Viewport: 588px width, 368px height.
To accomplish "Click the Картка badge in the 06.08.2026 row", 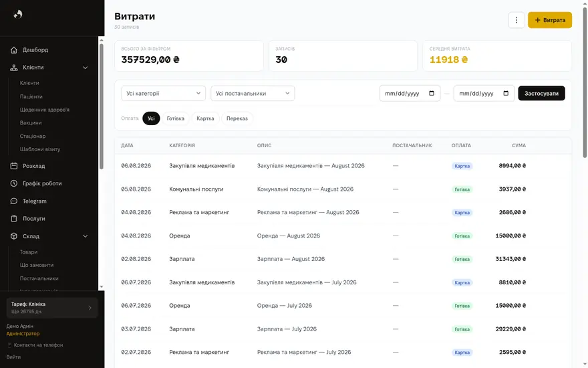I will (x=462, y=166).
